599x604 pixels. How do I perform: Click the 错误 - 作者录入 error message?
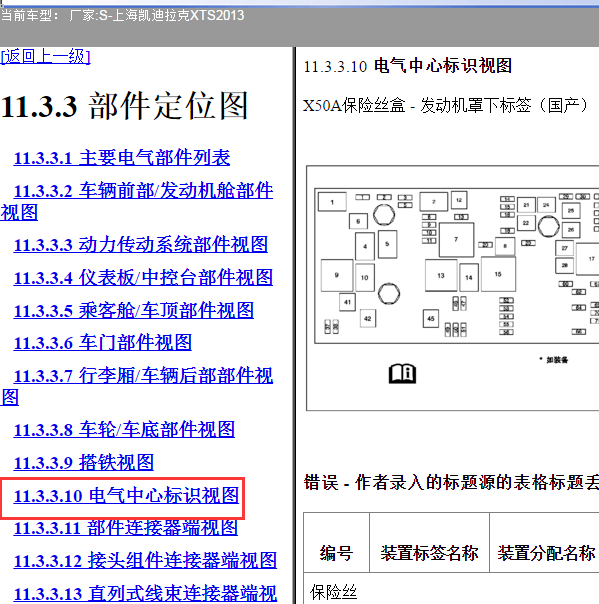451,482
